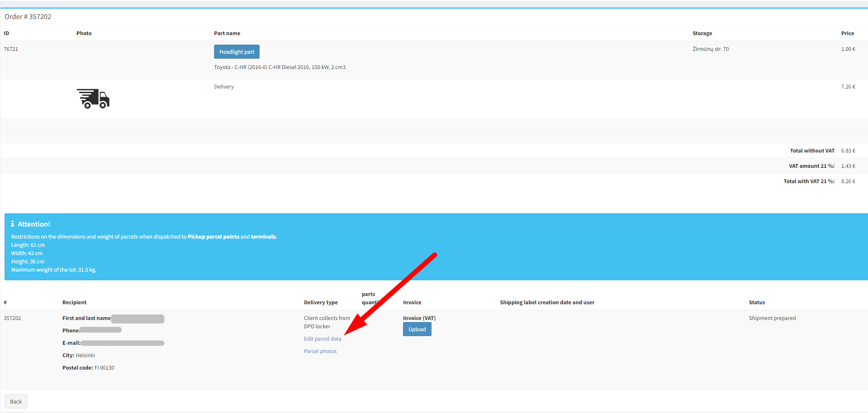This screenshot has width=868, height=413.
Task: Select the Toyota C-HR part description text
Action: tap(279, 67)
